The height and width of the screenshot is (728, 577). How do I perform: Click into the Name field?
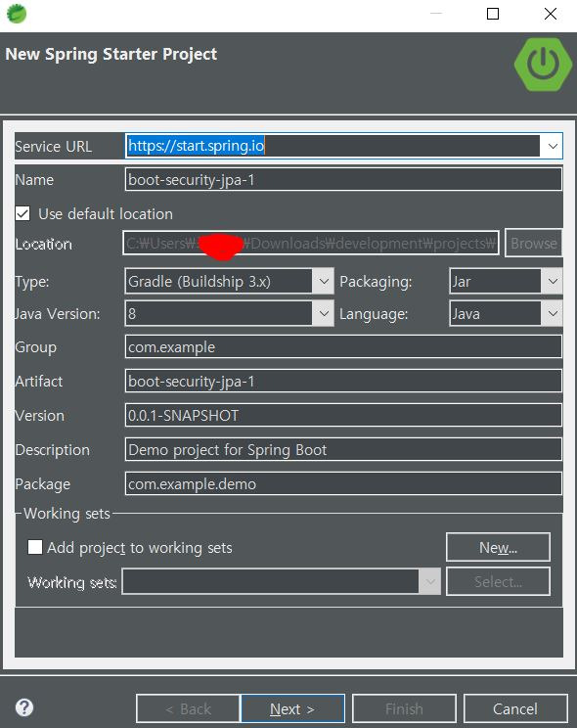tap(343, 180)
